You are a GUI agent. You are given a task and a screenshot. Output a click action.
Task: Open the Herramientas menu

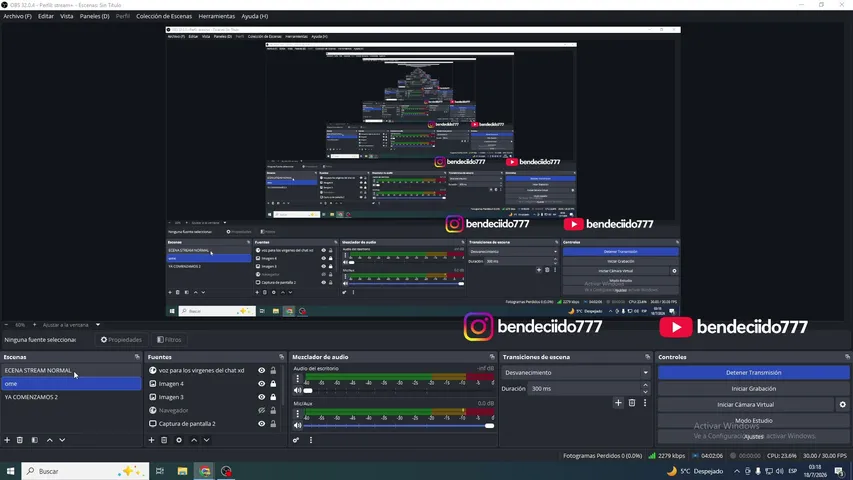point(217,16)
